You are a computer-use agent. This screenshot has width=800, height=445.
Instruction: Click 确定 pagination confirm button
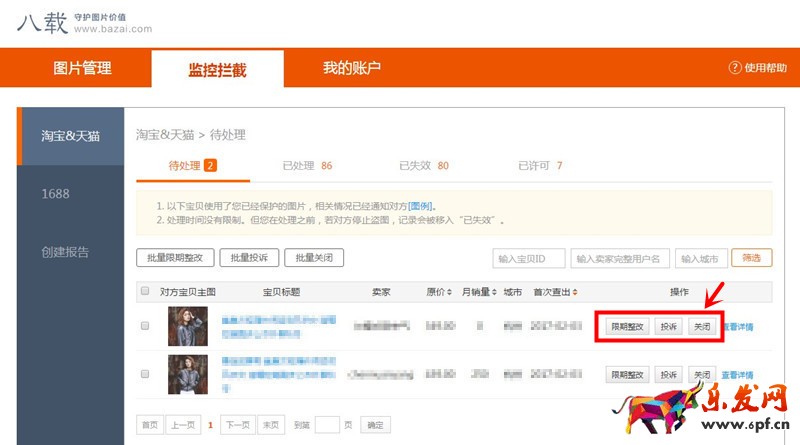pyautogui.click(x=376, y=425)
